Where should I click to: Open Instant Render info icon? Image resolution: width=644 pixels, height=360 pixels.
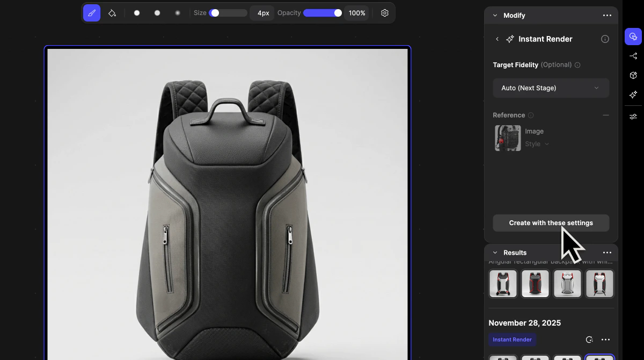click(x=605, y=39)
